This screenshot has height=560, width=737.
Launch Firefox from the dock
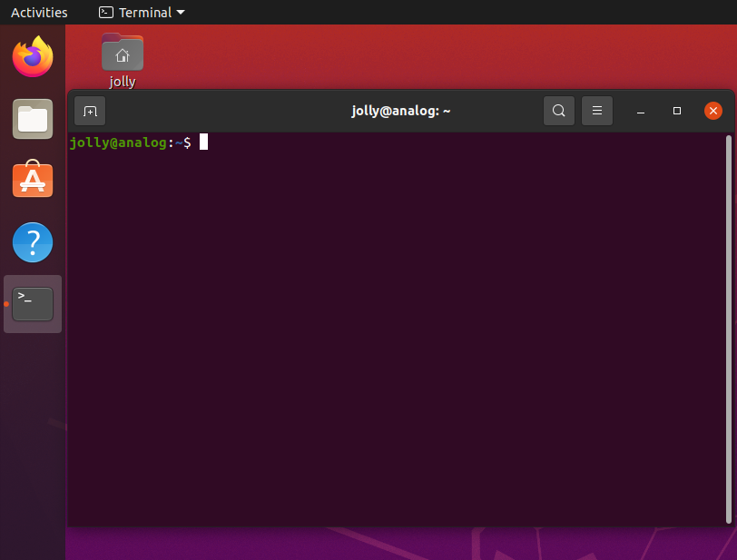[33, 56]
